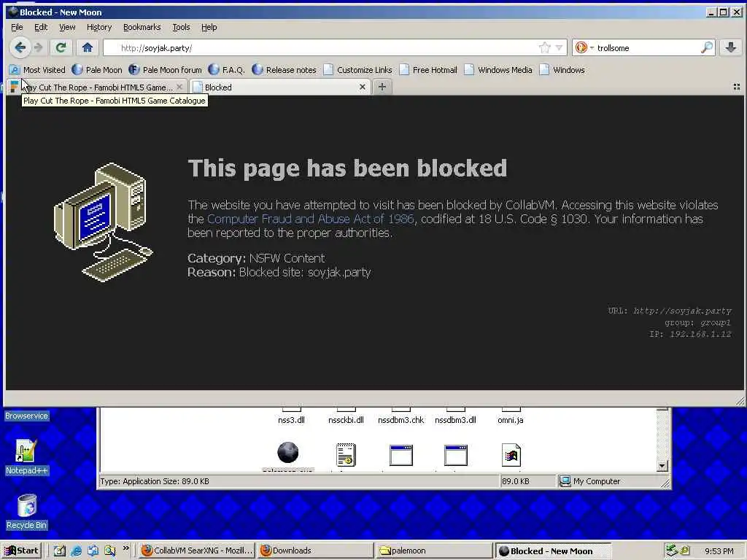Switch to the Cut The Rope tab

point(96,87)
